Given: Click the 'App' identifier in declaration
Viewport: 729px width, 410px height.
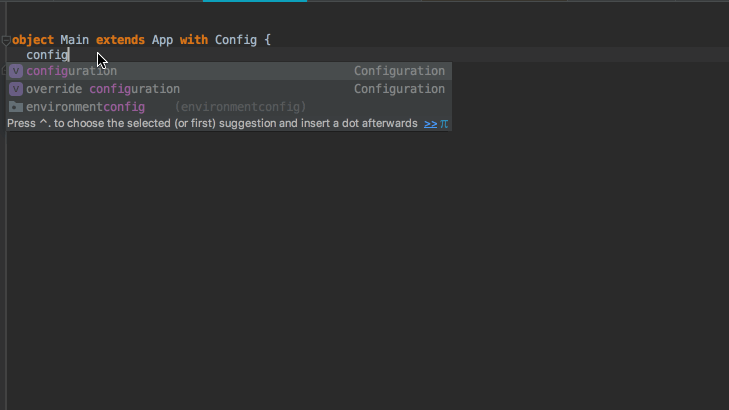Looking at the screenshot, I should [x=162, y=40].
